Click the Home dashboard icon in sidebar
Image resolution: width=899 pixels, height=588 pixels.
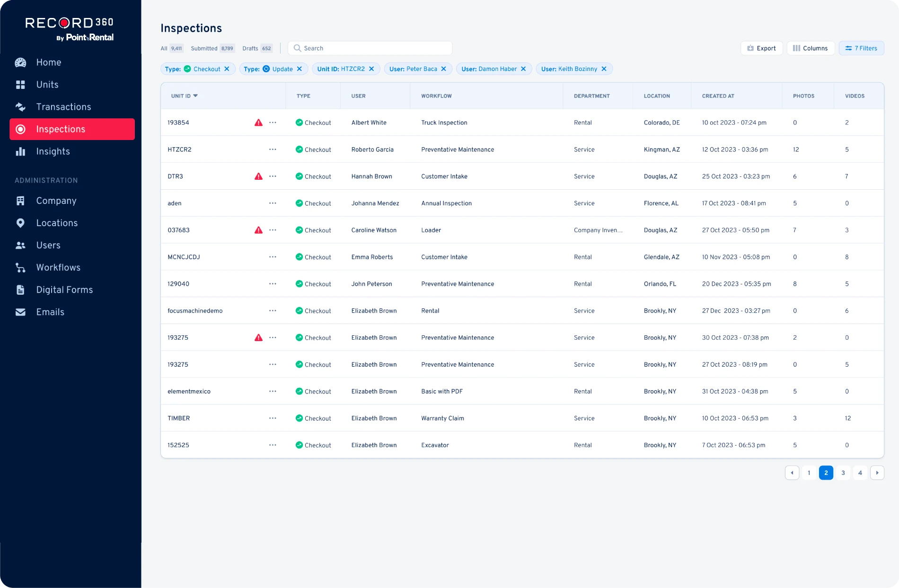pyautogui.click(x=20, y=62)
